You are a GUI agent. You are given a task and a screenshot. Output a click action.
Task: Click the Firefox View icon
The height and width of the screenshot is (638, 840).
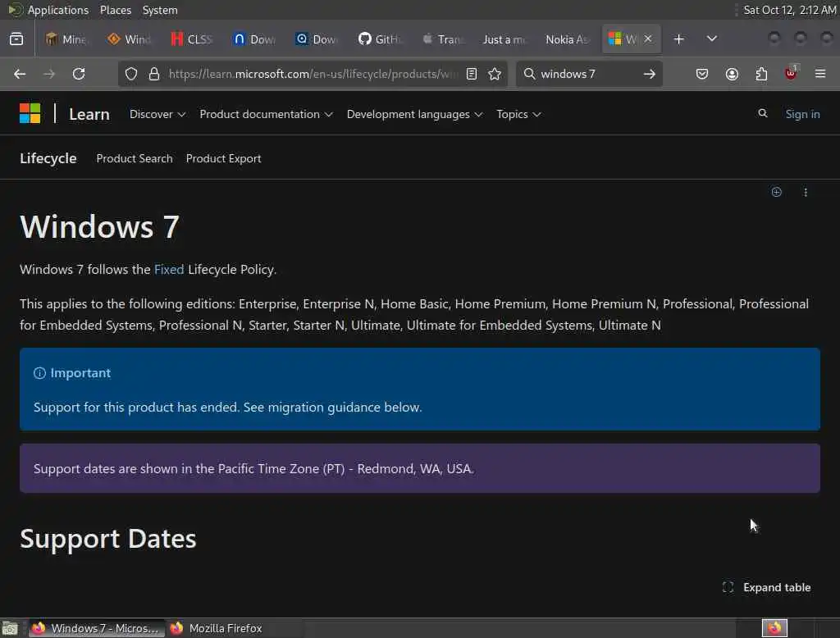16,39
